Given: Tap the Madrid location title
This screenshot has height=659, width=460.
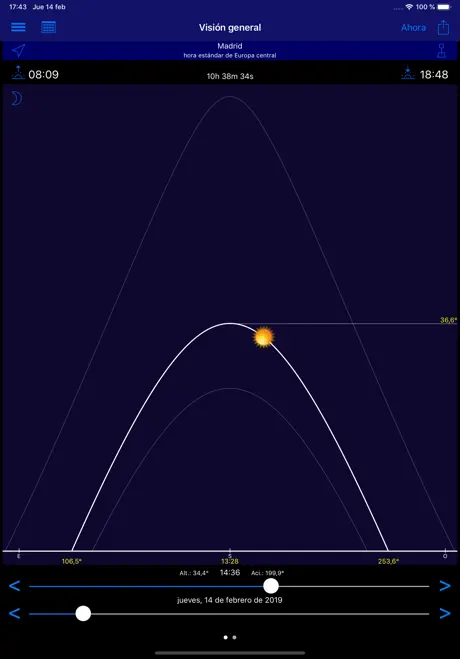Looking at the screenshot, I should tap(230, 46).
